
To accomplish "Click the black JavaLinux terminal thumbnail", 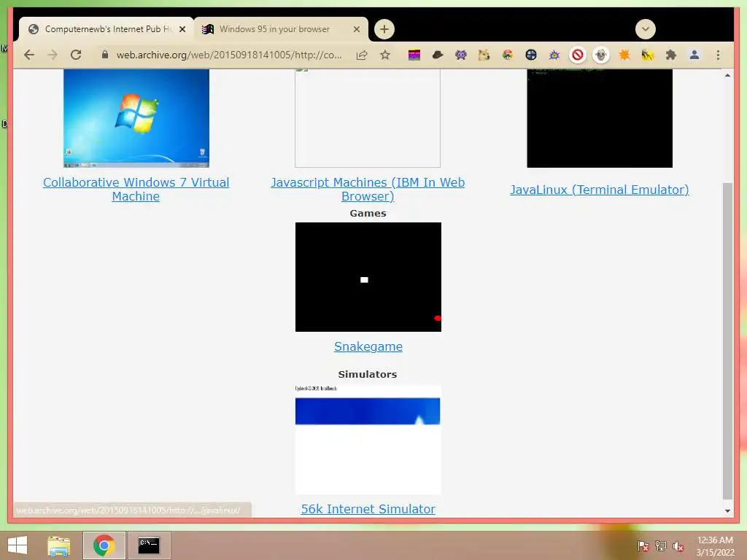I will 600,118.
